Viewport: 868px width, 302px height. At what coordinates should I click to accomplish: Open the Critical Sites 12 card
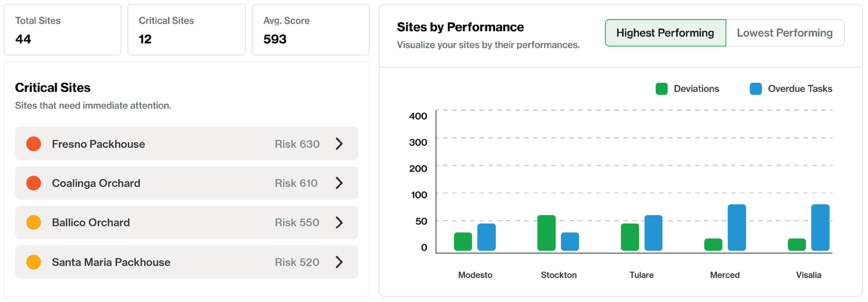click(187, 30)
